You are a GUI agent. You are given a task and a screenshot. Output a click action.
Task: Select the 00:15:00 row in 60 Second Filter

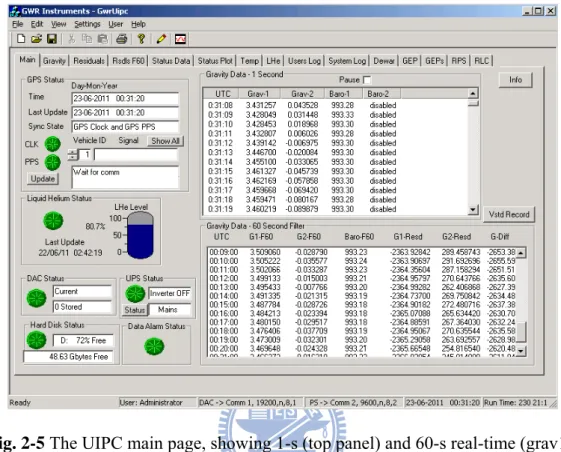point(362,305)
